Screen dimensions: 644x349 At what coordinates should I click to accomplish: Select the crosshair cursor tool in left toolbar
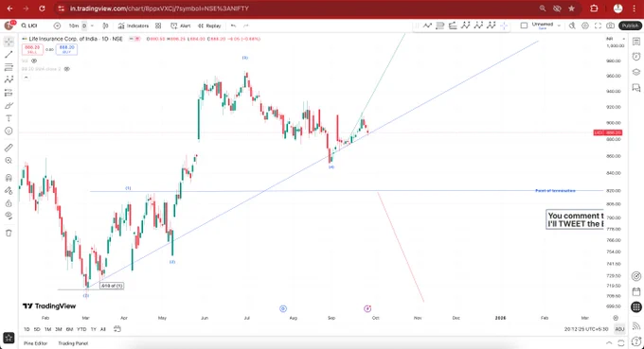pos(9,42)
